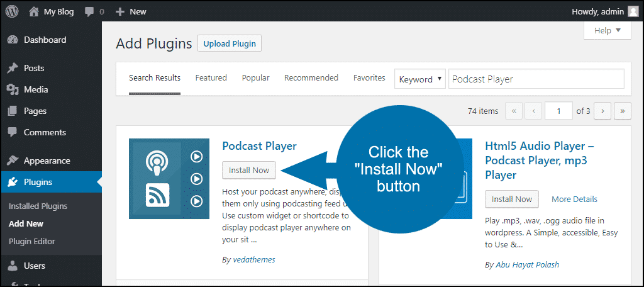Select Search Results tab

(x=155, y=78)
